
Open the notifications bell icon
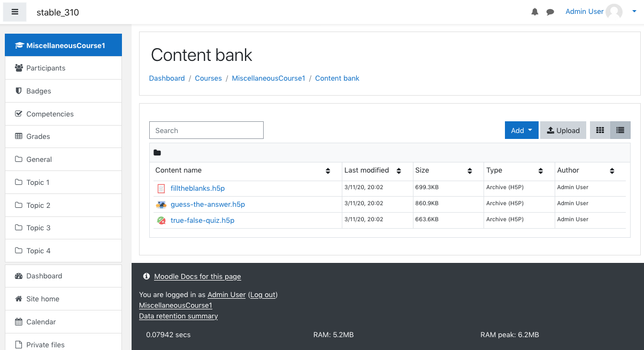click(535, 12)
